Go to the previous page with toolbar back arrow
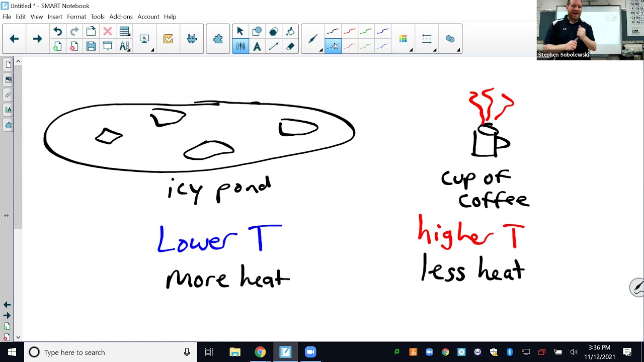 coord(14,39)
